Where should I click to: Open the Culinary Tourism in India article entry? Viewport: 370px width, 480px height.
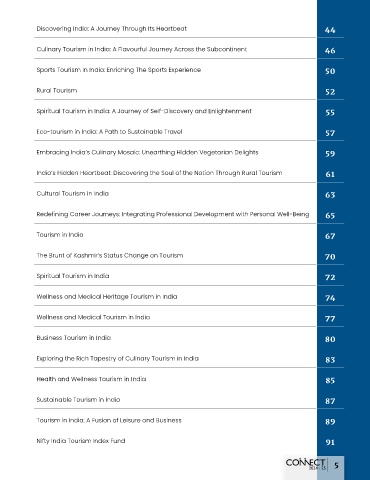(142, 49)
